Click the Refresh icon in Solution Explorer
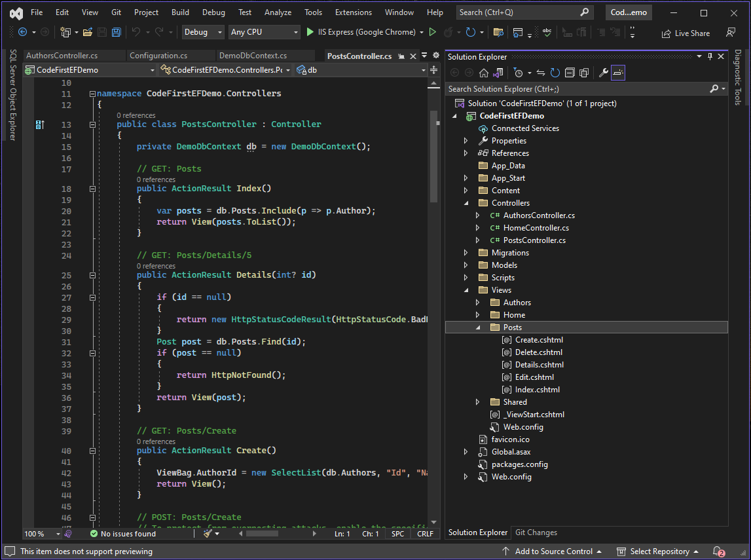The height and width of the screenshot is (560, 751). (555, 72)
